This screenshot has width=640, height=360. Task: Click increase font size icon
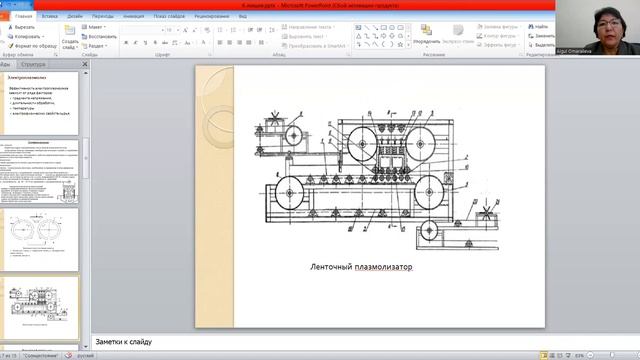pos(185,30)
